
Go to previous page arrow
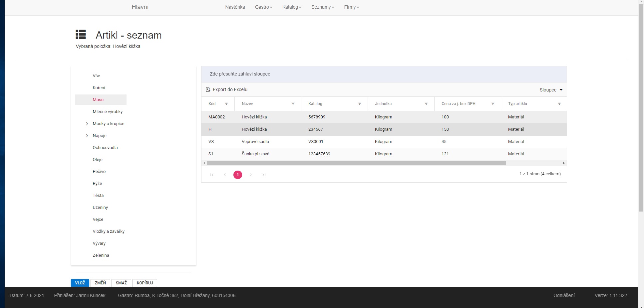click(225, 175)
